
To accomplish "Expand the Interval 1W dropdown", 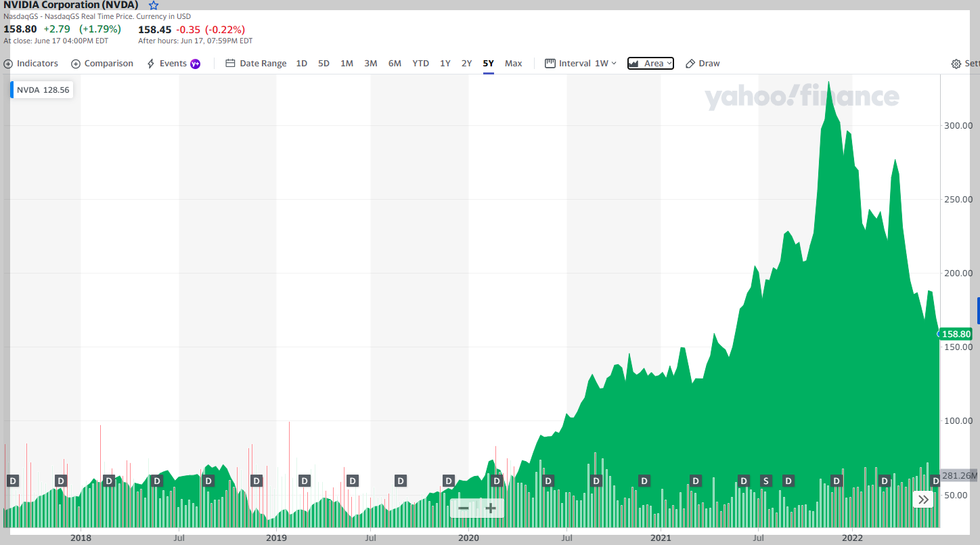I will coord(581,64).
